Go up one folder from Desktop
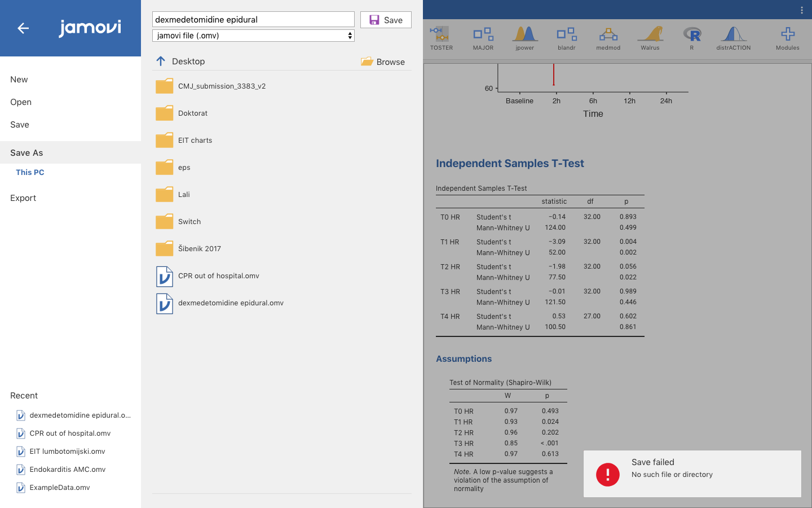Image resolution: width=812 pixels, height=508 pixels. [161, 61]
